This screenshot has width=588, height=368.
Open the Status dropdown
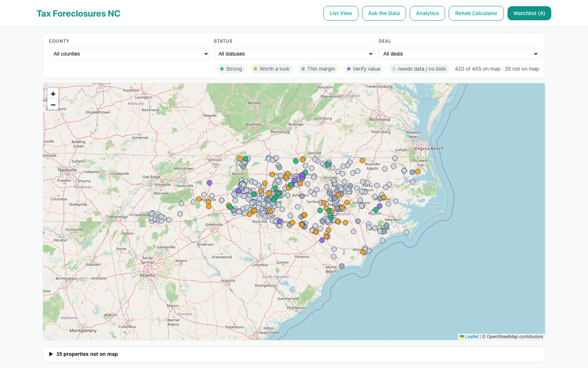coord(294,54)
